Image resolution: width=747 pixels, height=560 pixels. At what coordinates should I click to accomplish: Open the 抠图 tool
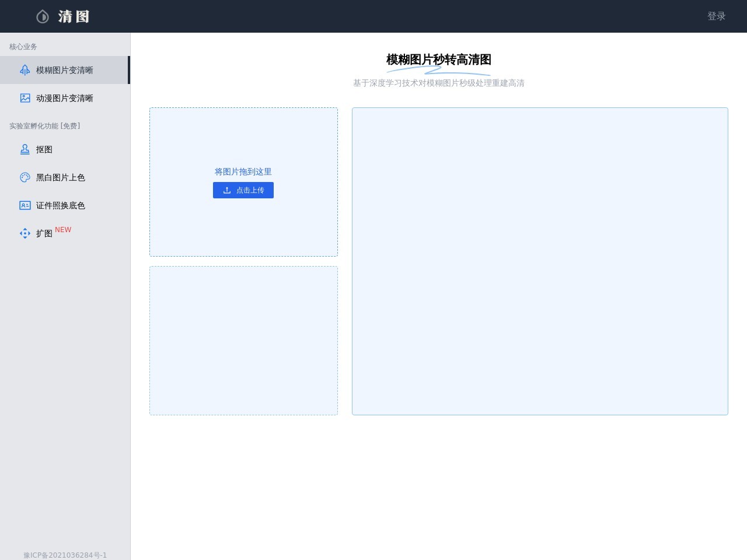(x=65, y=149)
